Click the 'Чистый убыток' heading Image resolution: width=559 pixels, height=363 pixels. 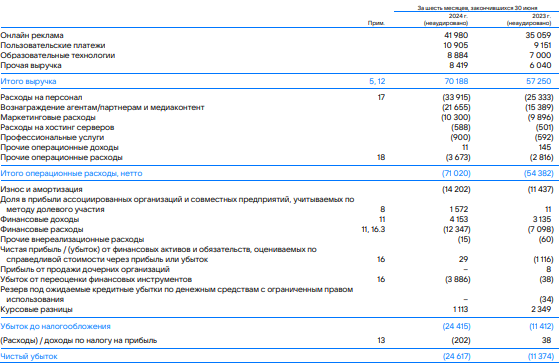click(29, 356)
